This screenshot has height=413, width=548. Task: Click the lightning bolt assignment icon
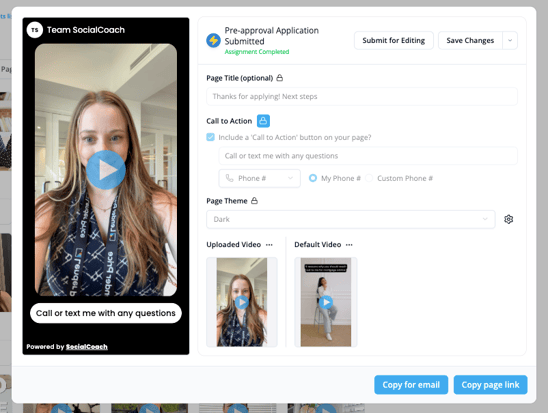(213, 40)
